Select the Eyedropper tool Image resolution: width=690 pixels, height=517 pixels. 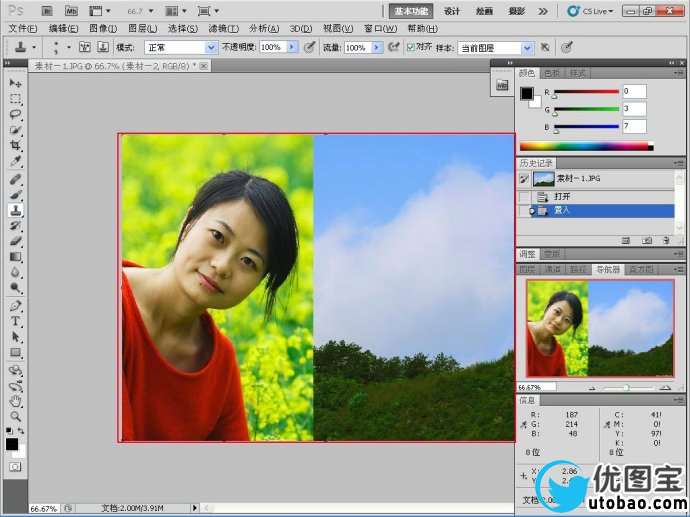click(x=15, y=161)
